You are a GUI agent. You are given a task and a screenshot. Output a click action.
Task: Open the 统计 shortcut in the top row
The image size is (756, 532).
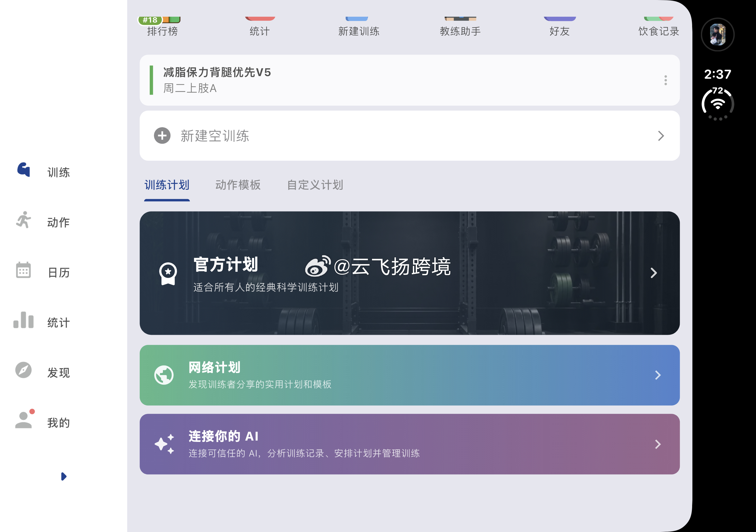click(260, 27)
